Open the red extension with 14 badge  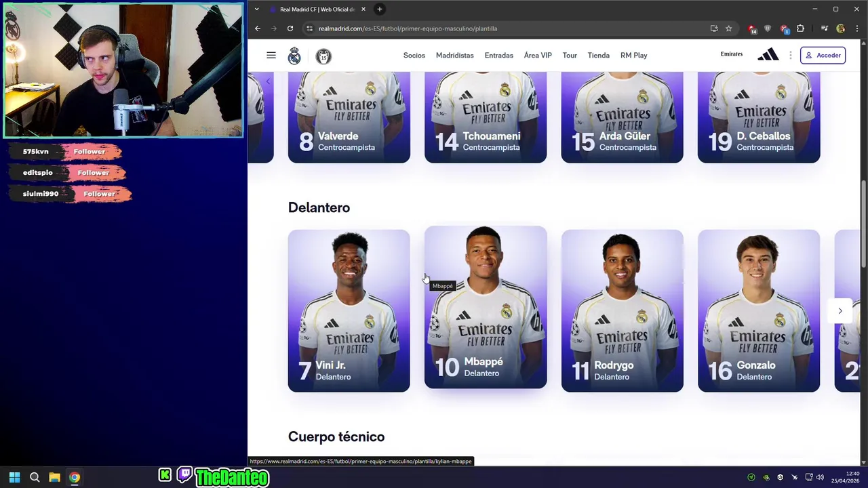[752, 28]
